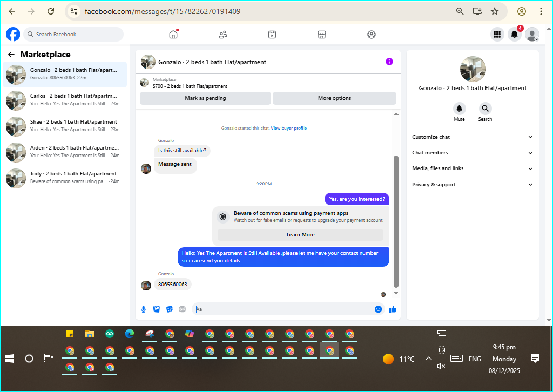
Task: Click 'Yes, are you interested?' message bubble
Action: click(357, 199)
